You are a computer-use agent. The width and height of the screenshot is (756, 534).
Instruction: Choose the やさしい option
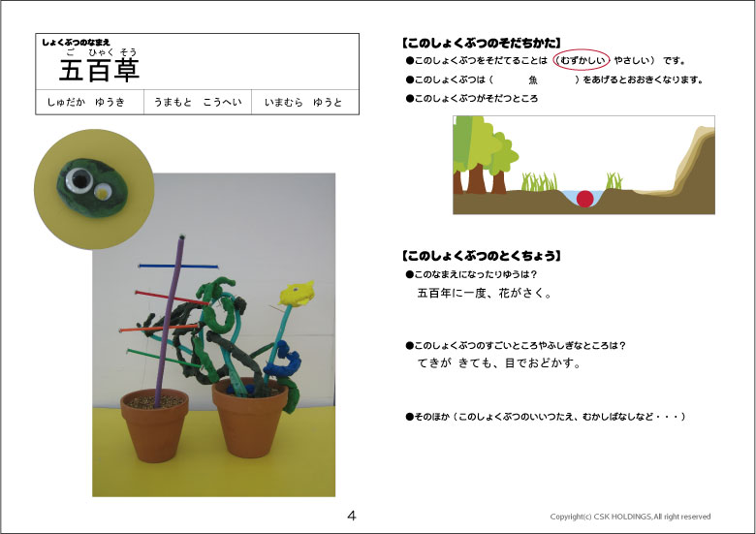632,60
